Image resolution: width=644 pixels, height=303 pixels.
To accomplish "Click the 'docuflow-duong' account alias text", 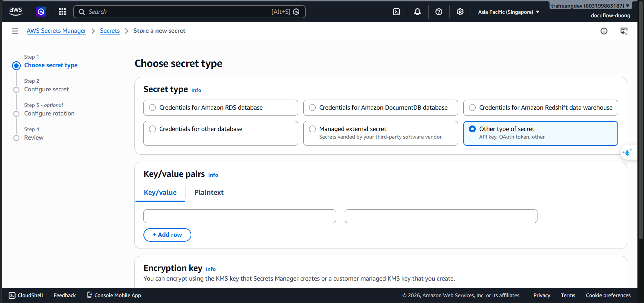I will pyautogui.click(x=610, y=16).
